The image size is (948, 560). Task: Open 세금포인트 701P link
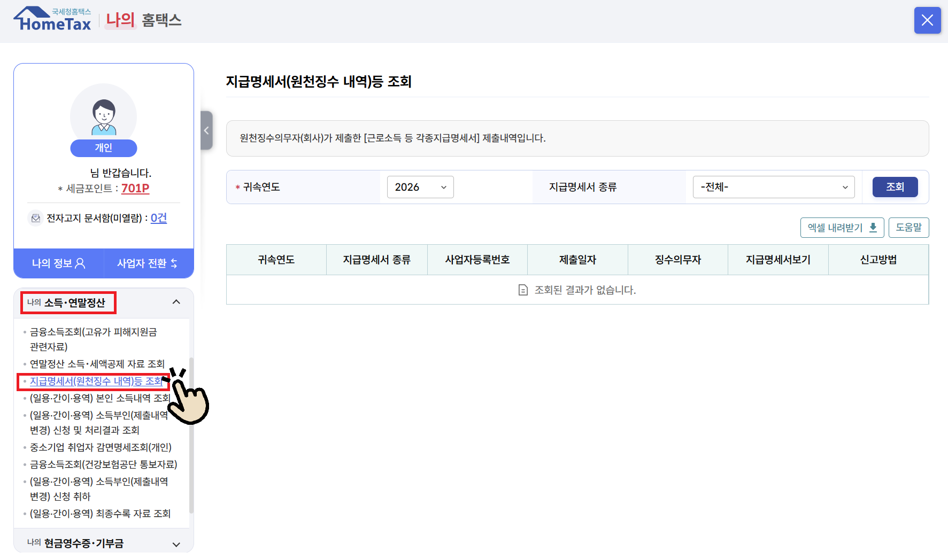135,189
